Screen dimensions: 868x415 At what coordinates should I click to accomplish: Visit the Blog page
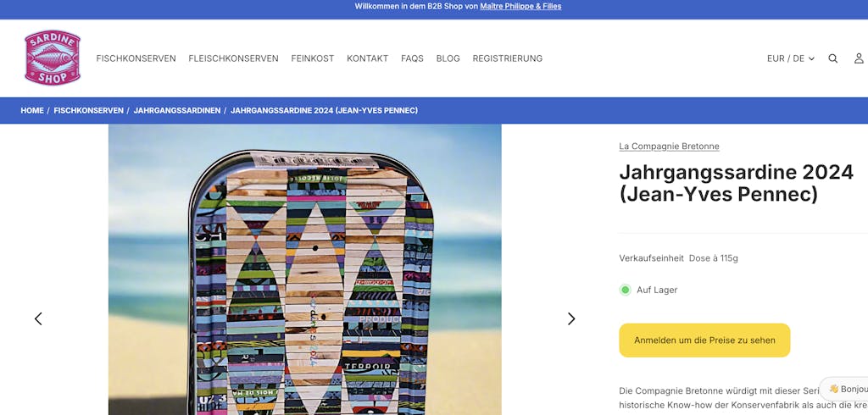(448, 58)
